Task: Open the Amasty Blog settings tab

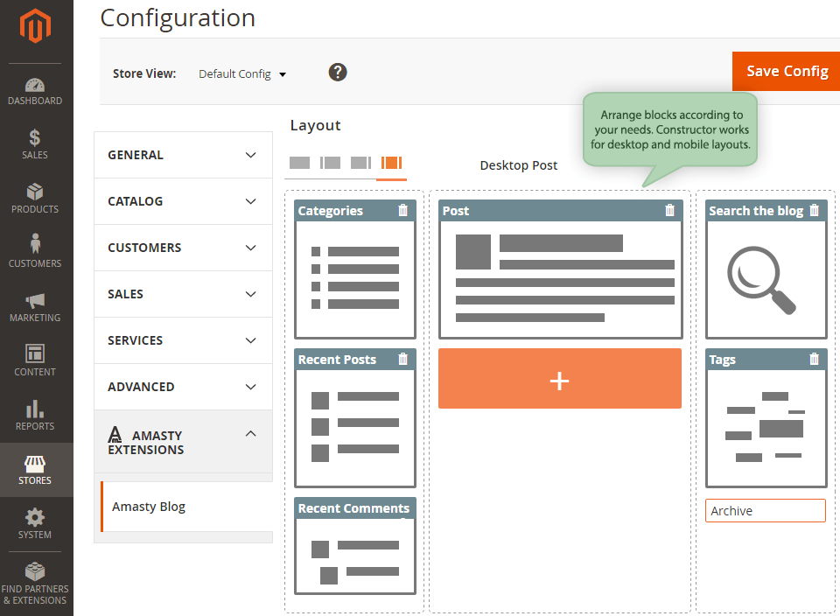Action: [x=149, y=507]
